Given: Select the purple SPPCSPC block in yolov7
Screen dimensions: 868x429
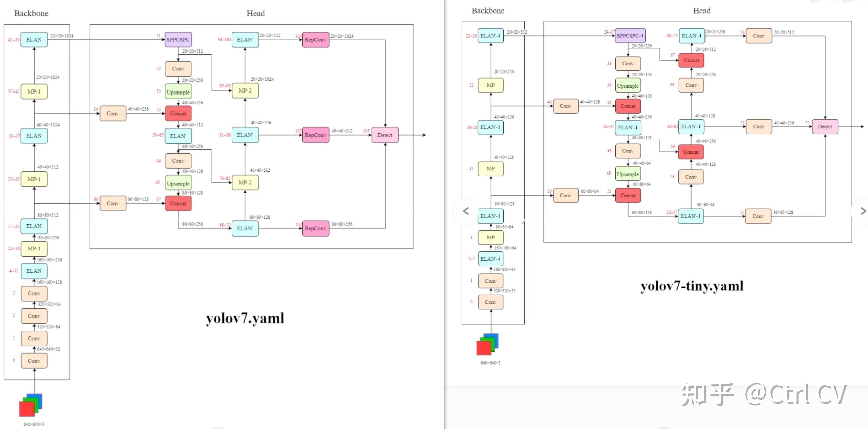Looking at the screenshot, I should coord(178,40).
